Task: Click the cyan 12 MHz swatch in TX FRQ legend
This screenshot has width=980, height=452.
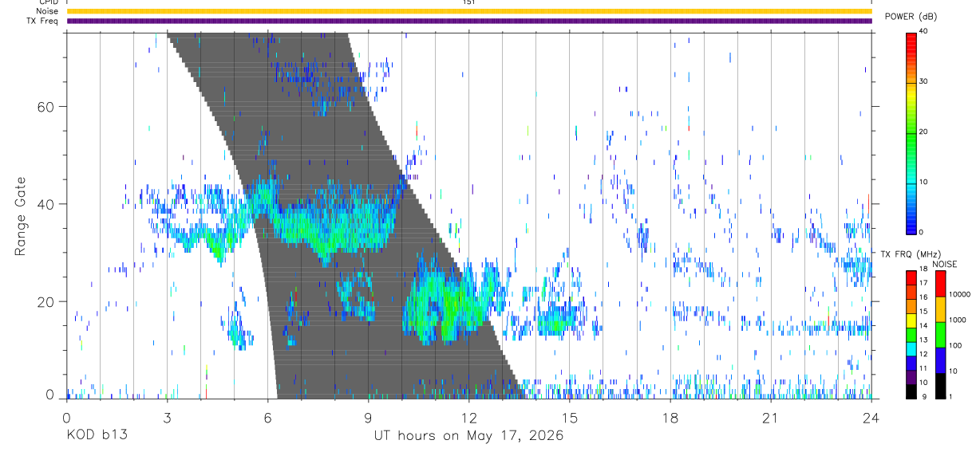Action: [911, 348]
